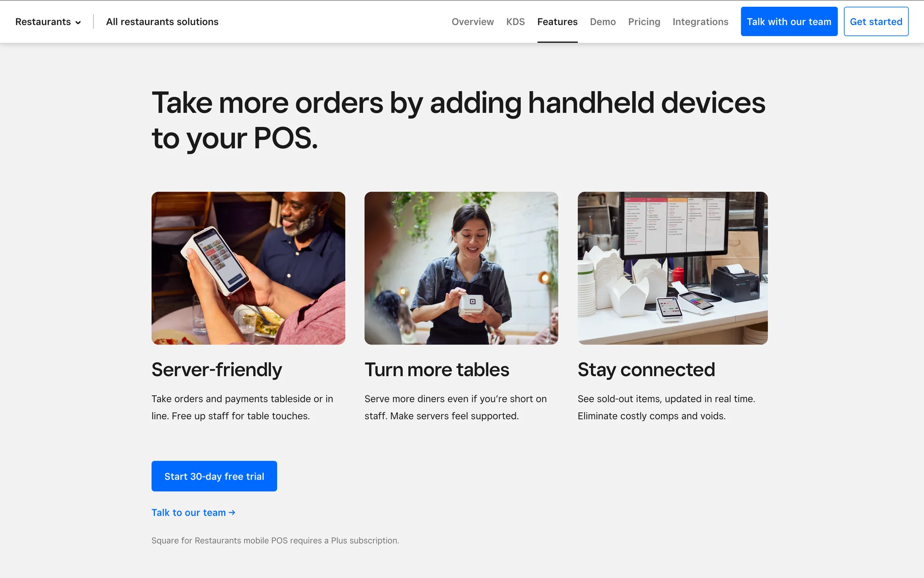Open the kitchen display screen photo

point(672,268)
